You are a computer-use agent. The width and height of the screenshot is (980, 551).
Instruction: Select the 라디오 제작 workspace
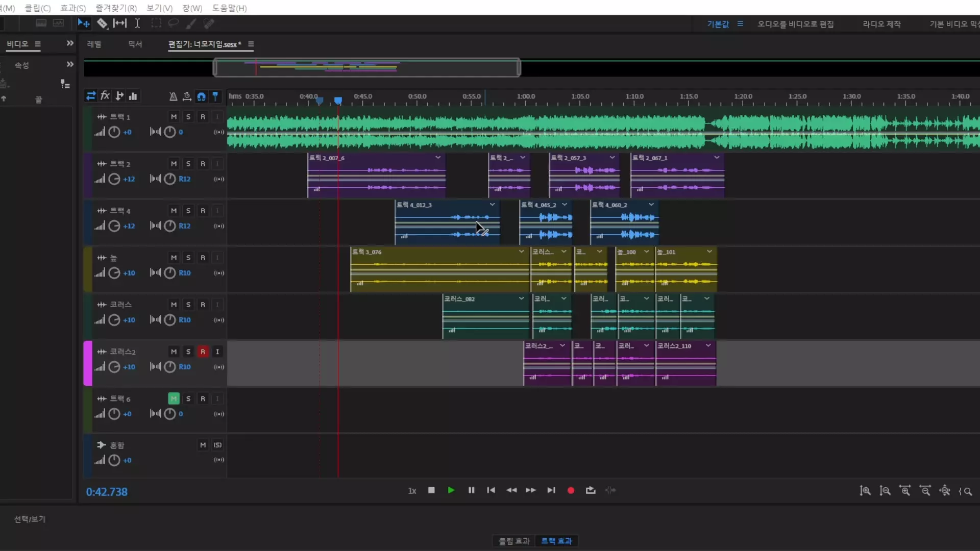click(881, 24)
